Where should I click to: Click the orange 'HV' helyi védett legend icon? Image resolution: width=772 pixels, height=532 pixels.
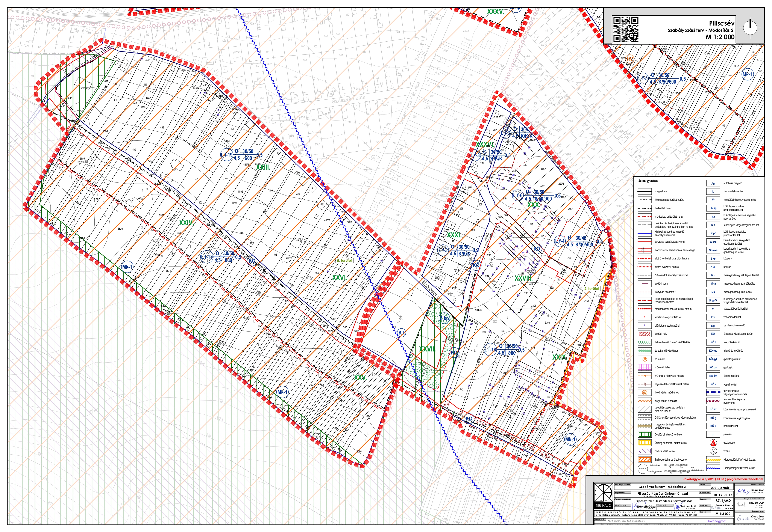coord(645,393)
